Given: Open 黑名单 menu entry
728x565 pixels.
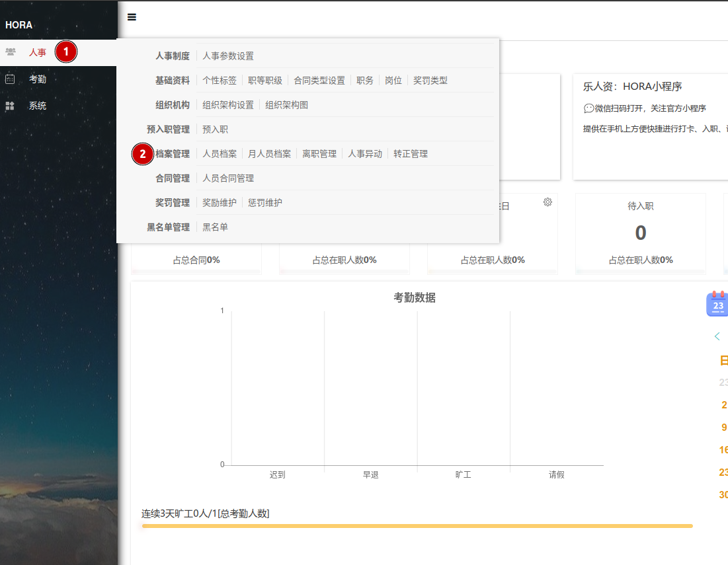Looking at the screenshot, I should pyautogui.click(x=215, y=227).
